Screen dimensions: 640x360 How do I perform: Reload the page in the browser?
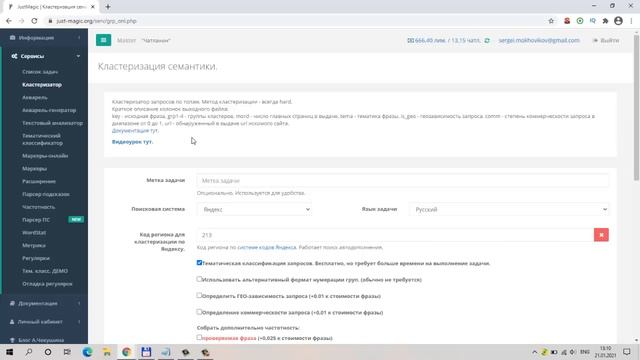click(34, 21)
